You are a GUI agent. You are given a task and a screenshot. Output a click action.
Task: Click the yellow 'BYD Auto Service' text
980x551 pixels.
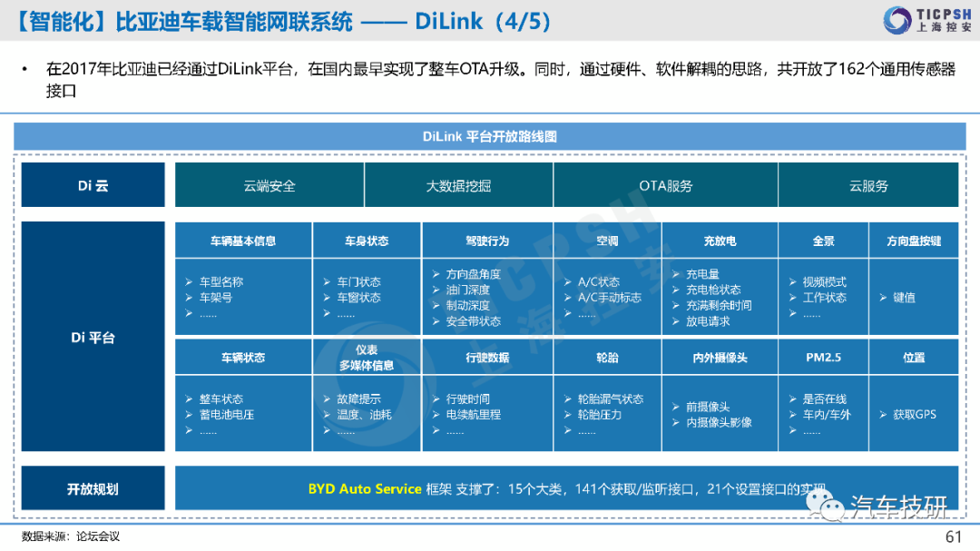[x=365, y=489]
